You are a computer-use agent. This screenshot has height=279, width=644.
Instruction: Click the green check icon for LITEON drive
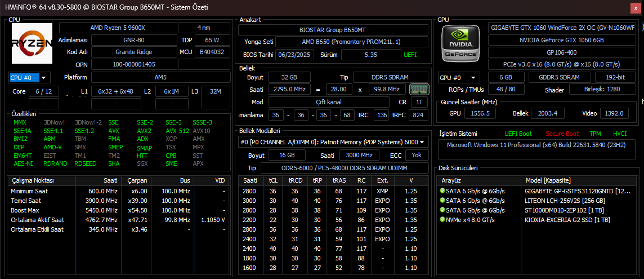point(442,201)
